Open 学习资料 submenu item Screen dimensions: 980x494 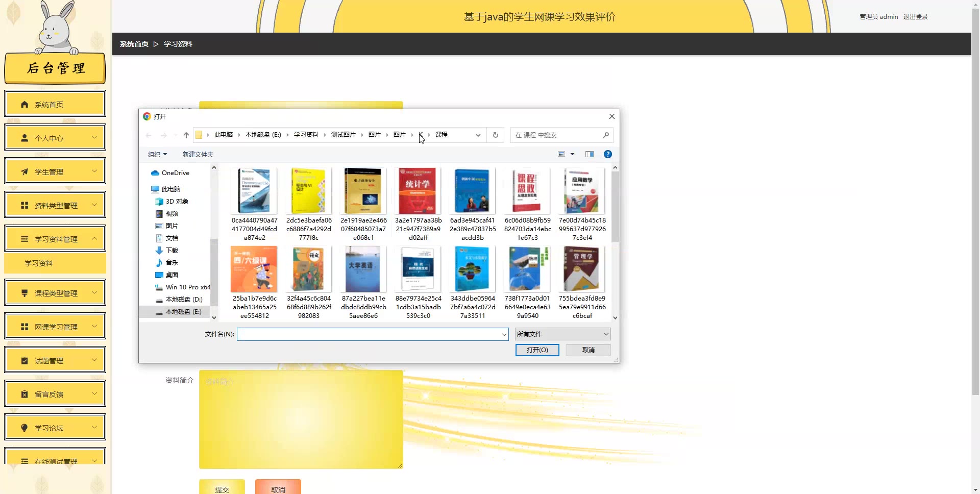(55, 263)
